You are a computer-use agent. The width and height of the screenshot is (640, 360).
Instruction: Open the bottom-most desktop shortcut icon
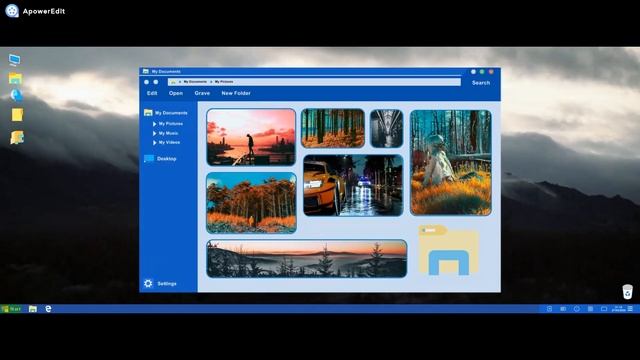(17, 138)
